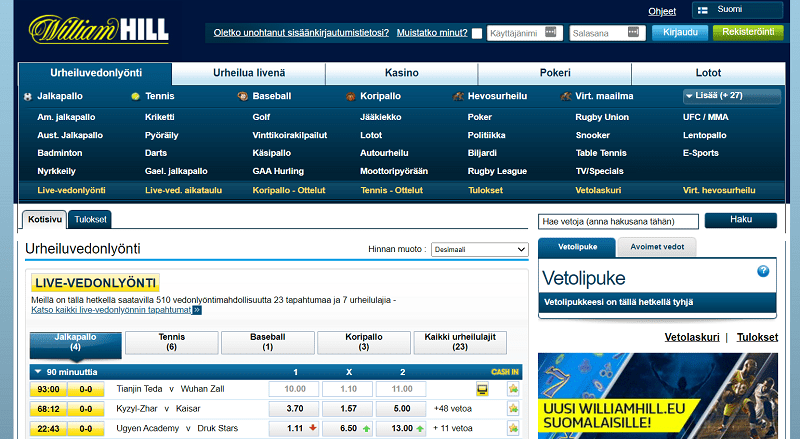Click the baseball icon beside Baseball
This screenshot has height=439, width=800.
(x=243, y=96)
